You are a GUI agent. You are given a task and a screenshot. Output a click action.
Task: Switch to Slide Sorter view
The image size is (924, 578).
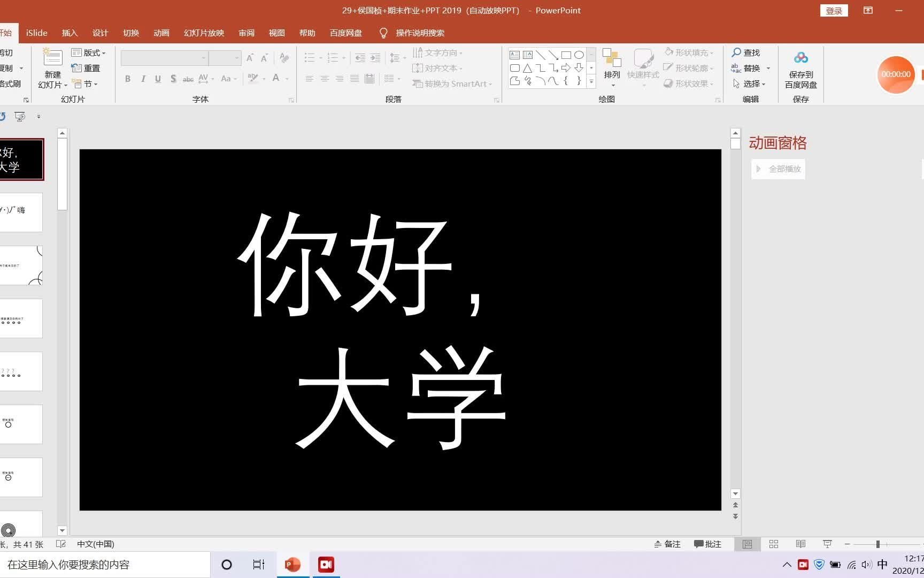pos(774,544)
